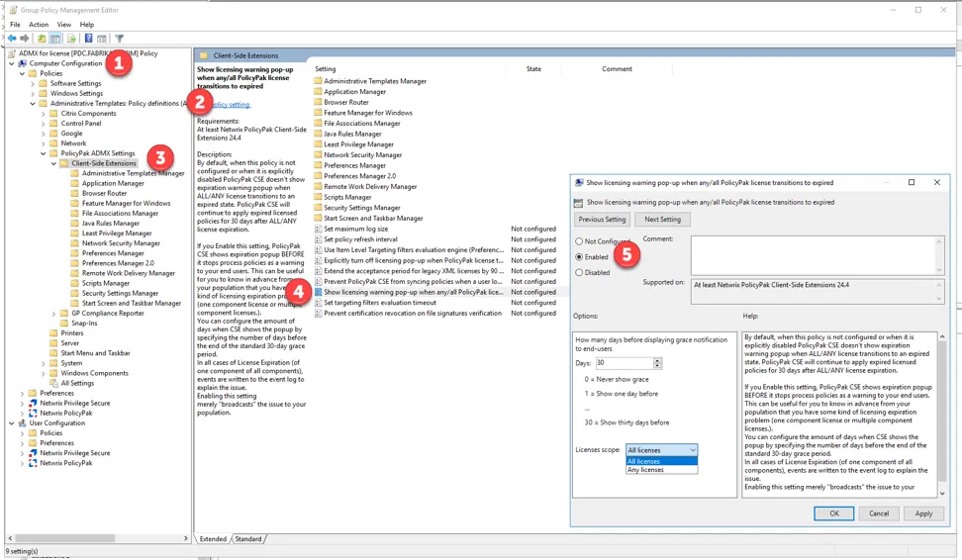
Task: Expand the Citrix Components tree folder
Action: click(44, 113)
